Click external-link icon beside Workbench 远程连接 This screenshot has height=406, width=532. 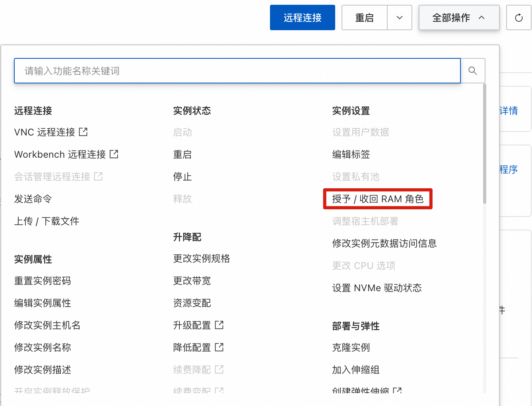pos(114,154)
